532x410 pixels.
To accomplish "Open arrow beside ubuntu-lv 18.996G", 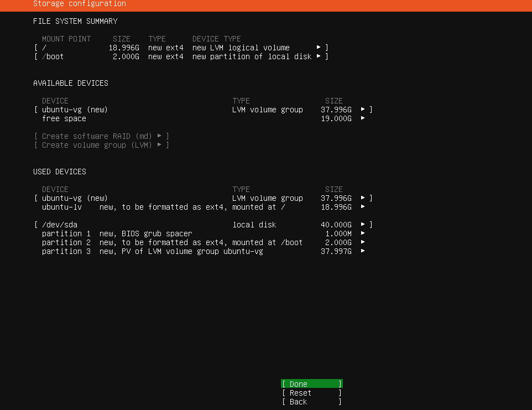I will coord(363,206).
